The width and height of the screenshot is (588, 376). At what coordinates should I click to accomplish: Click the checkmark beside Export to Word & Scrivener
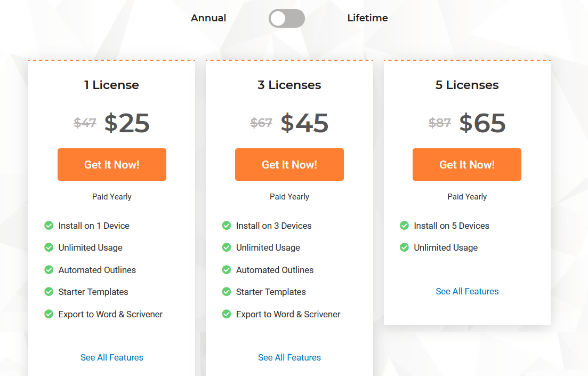tap(49, 314)
